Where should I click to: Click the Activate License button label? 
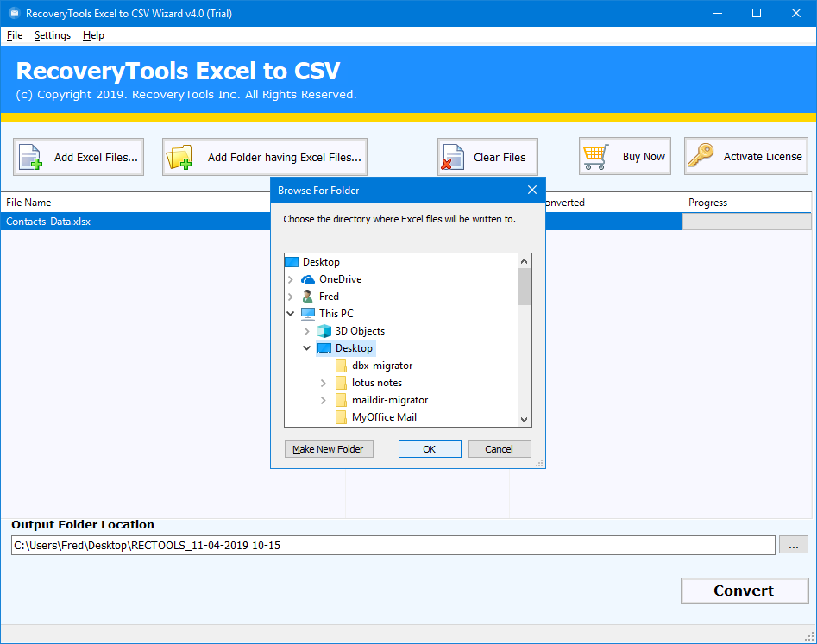(x=763, y=157)
